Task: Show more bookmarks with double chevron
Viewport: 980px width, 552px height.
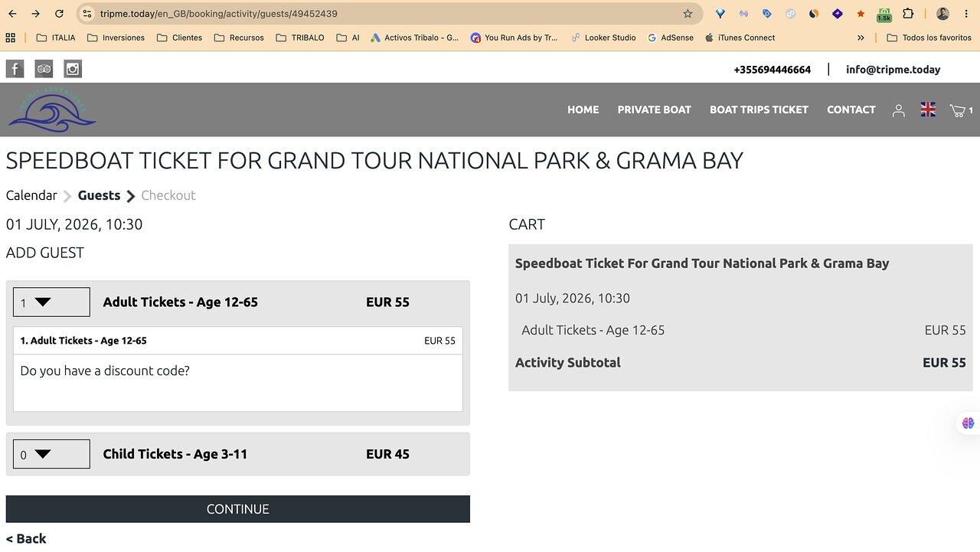Action: (x=861, y=38)
